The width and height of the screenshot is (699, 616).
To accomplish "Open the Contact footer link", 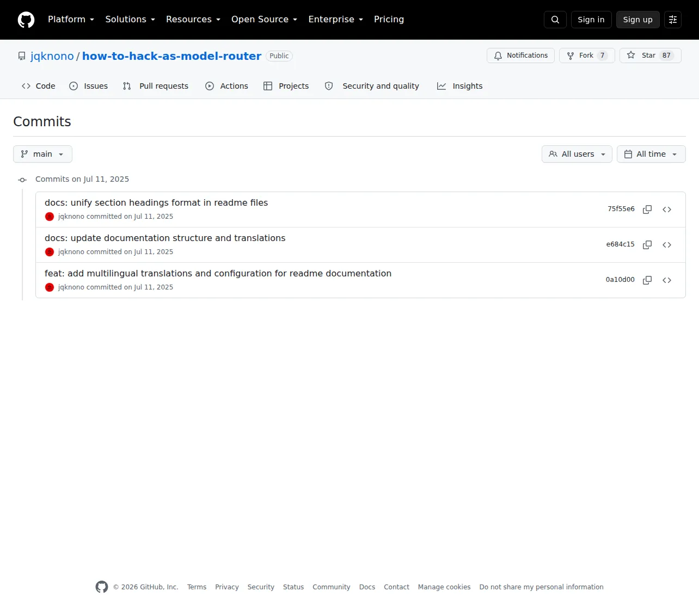I will (396, 587).
